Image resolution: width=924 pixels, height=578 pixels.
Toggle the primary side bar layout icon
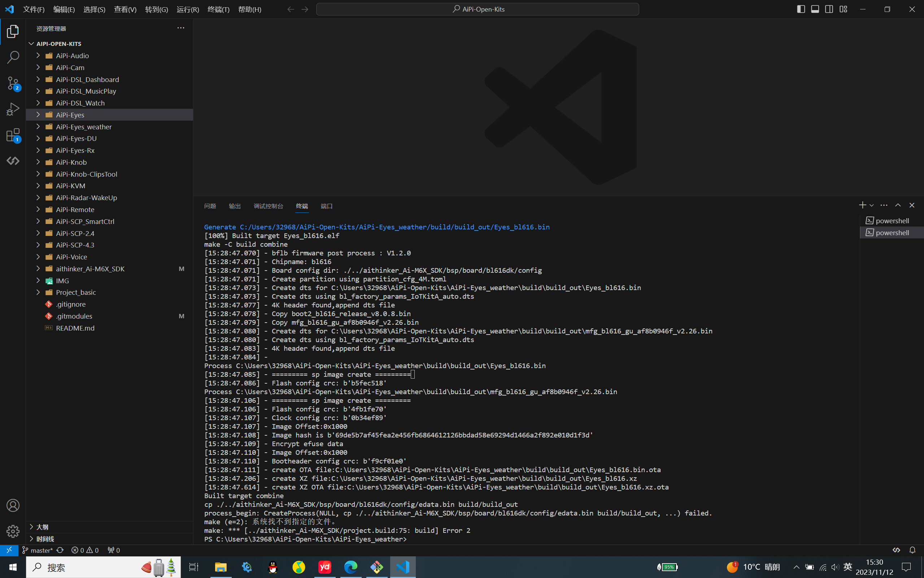pyautogui.click(x=801, y=9)
